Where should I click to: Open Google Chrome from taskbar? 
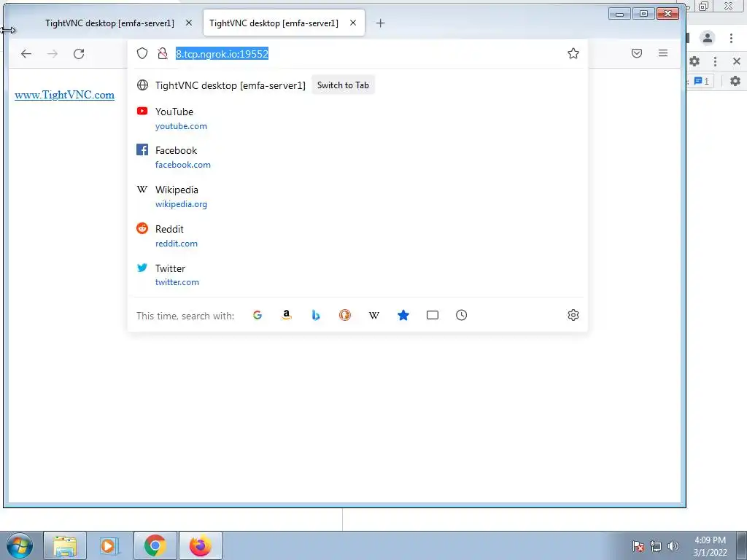(x=155, y=545)
